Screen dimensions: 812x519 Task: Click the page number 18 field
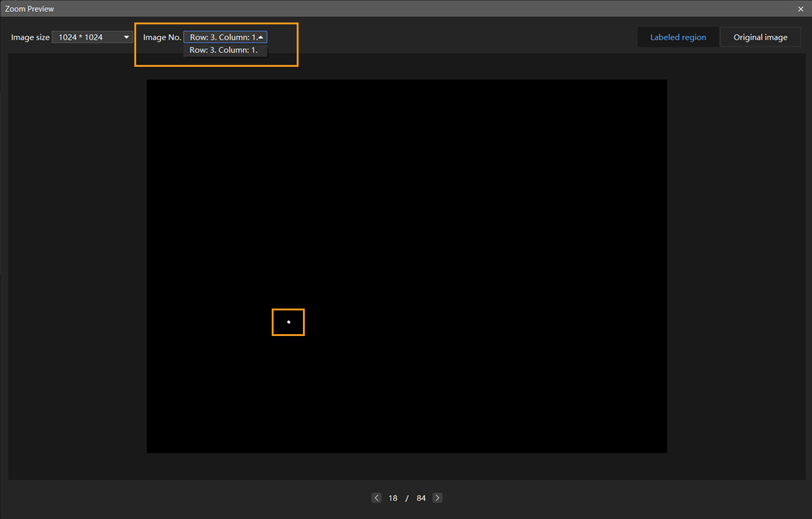tap(393, 498)
